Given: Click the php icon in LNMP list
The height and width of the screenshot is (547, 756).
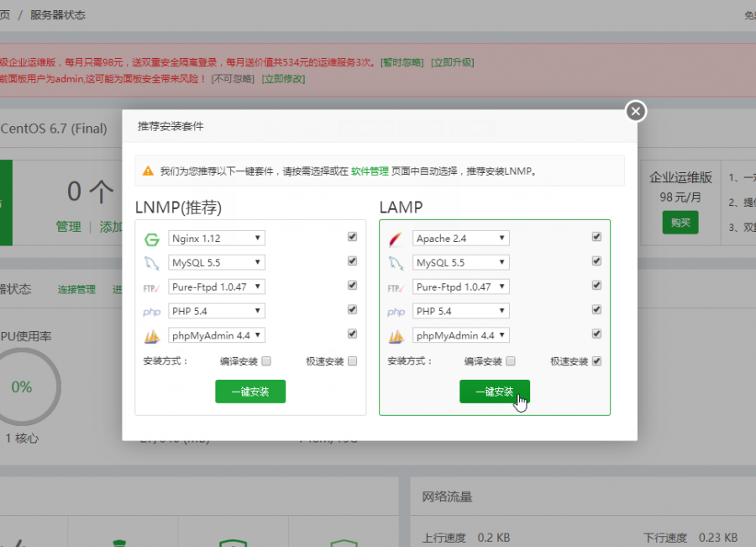Looking at the screenshot, I should point(151,312).
